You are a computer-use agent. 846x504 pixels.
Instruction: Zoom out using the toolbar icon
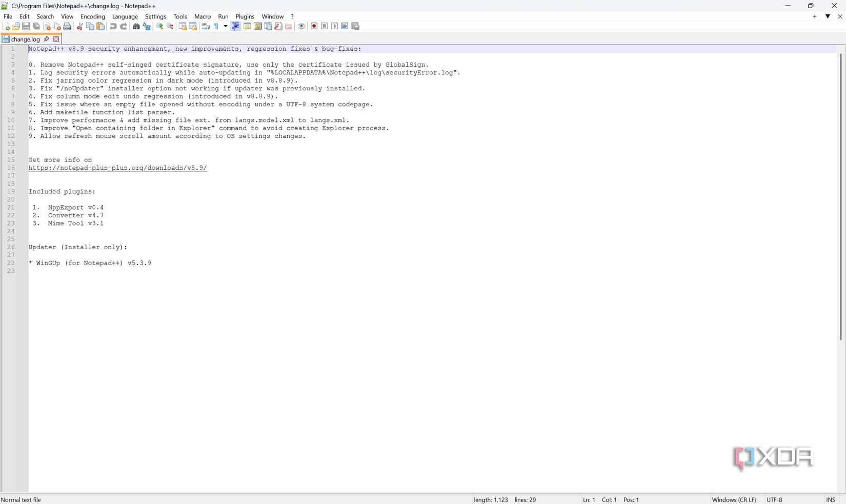(170, 26)
